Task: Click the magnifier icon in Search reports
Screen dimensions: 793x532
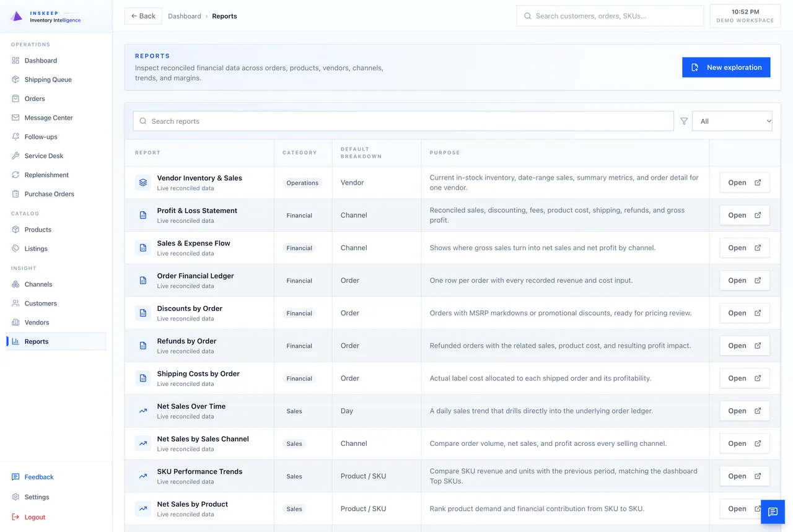Action: click(x=143, y=121)
